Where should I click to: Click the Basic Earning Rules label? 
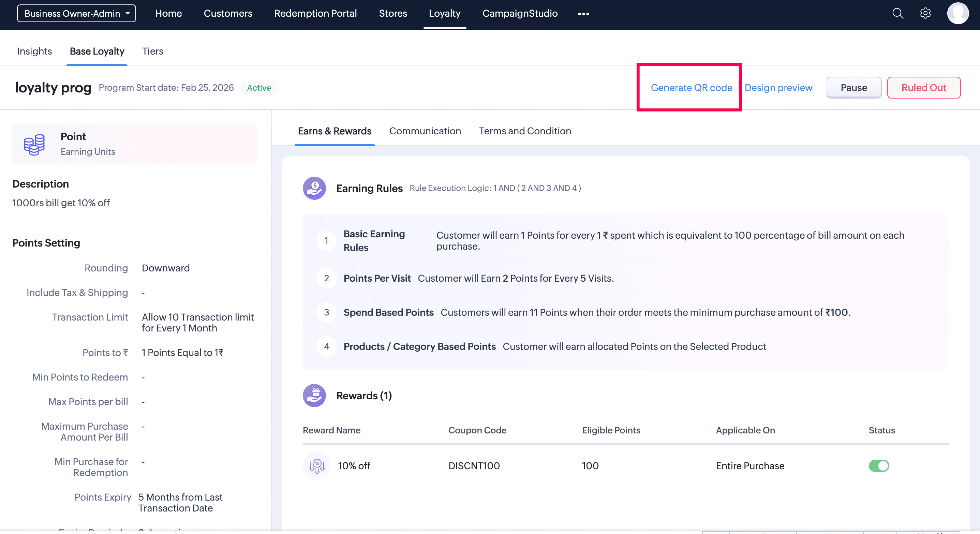(x=374, y=241)
